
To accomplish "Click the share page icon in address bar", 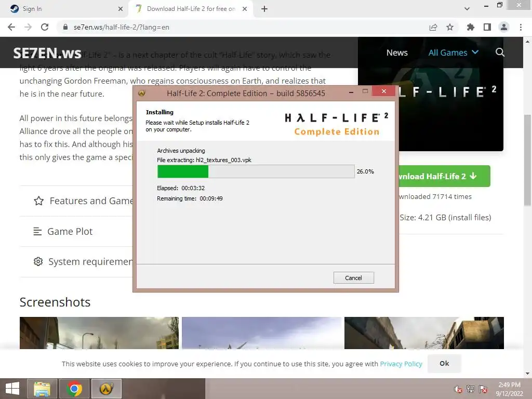I will click(433, 27).
